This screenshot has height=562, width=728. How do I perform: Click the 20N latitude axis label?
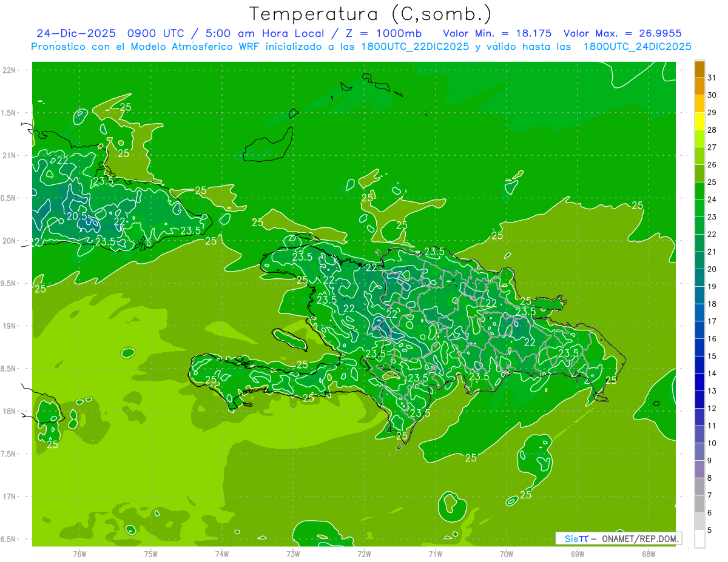tap(10, 241)
